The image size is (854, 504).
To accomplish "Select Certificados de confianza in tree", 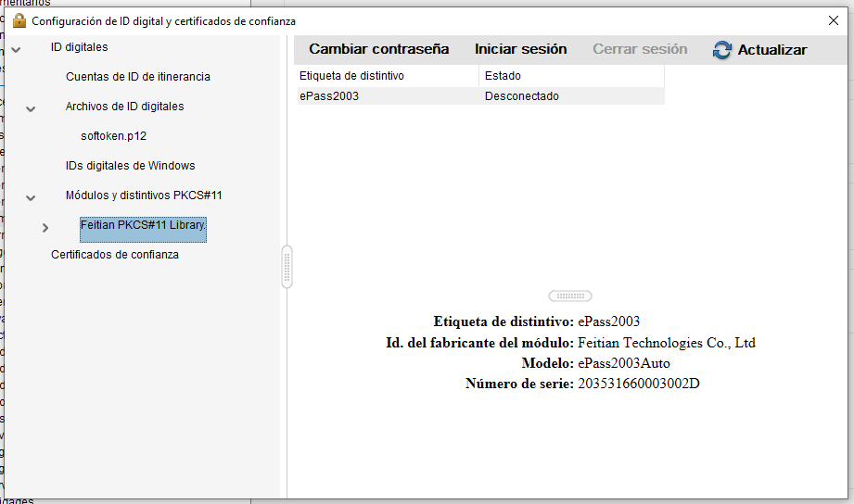I will tap(114, 255).
